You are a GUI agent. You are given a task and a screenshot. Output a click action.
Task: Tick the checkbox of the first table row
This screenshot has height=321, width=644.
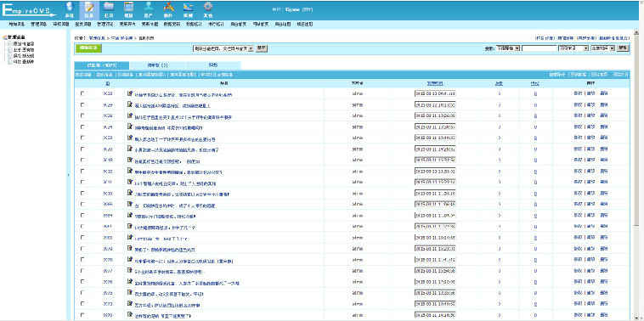tap(82, 93)
